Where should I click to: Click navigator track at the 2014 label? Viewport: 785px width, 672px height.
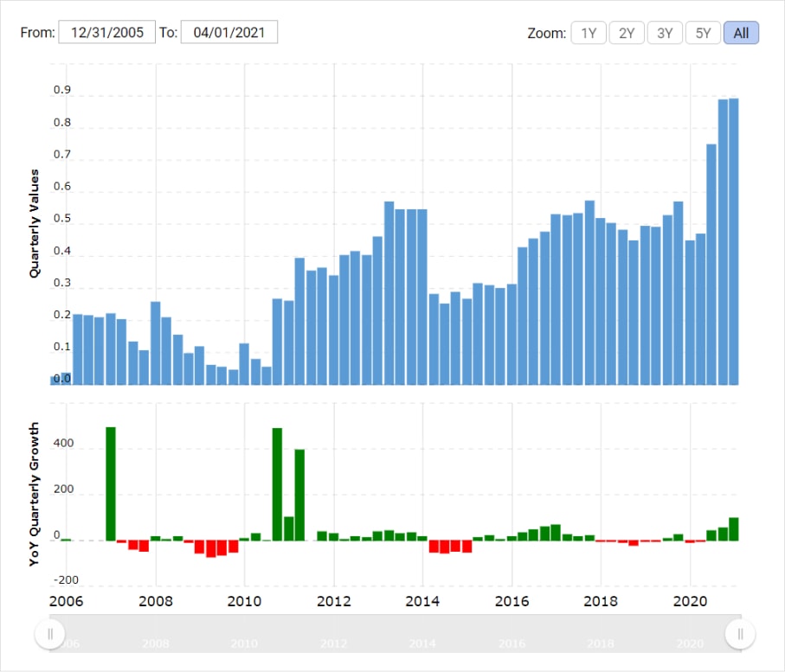[x=422, y=643]
